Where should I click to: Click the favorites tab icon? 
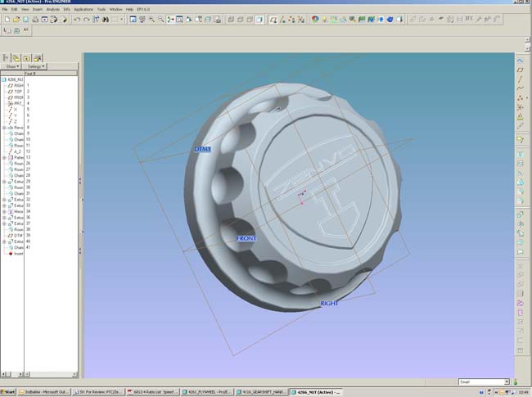[x=26, y=57]
